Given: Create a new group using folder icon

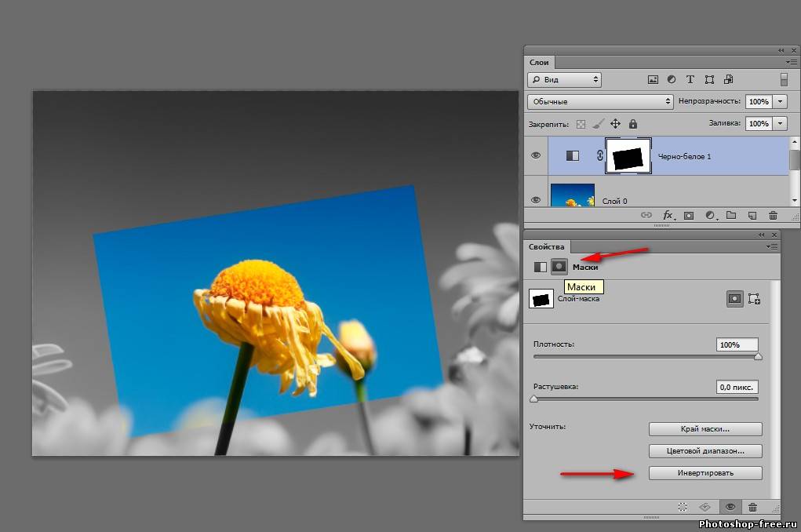Looking at the screenshot, I should click(731, 215).
